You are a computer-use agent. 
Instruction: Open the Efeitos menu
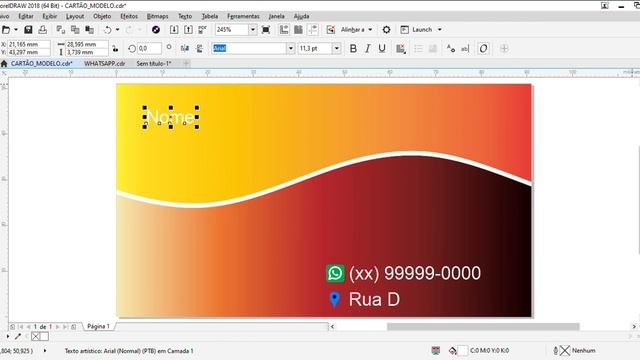pyautogui.click(x=129, y=16)
